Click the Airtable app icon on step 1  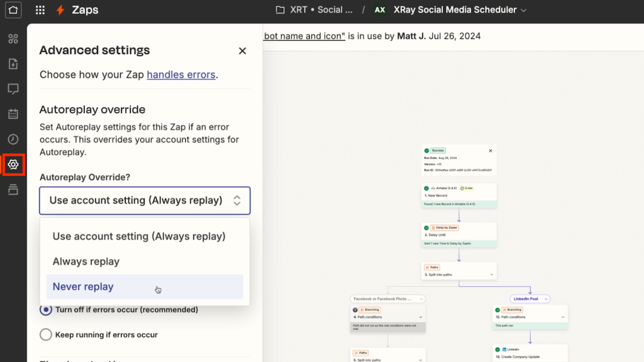pos(433,188)
